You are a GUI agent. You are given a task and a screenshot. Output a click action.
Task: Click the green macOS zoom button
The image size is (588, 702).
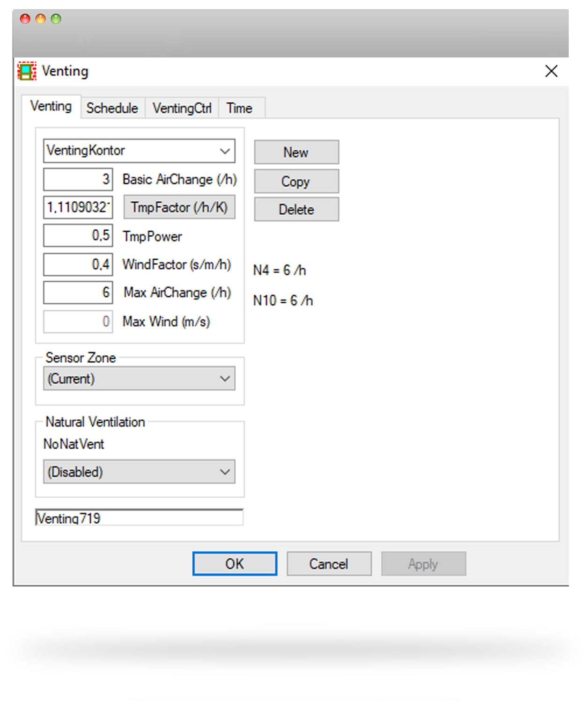[56, 19]
